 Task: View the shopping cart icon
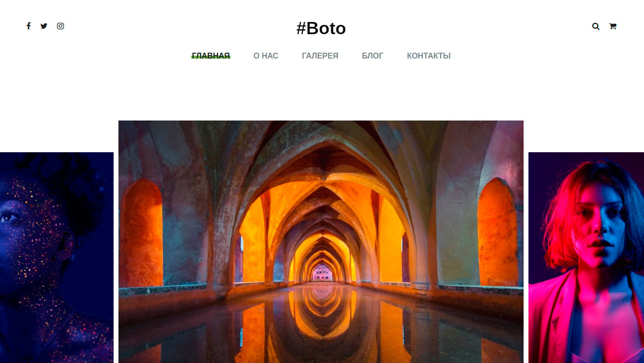(x=613, y=26)
